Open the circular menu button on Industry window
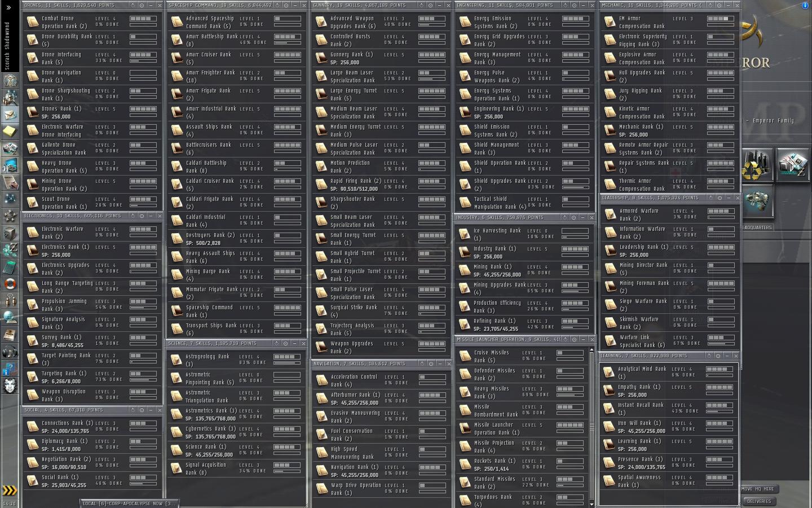 573,217
